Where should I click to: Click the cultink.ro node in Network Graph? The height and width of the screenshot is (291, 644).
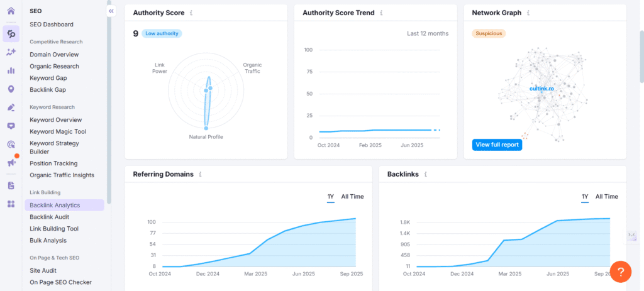(x=541, y=89)
